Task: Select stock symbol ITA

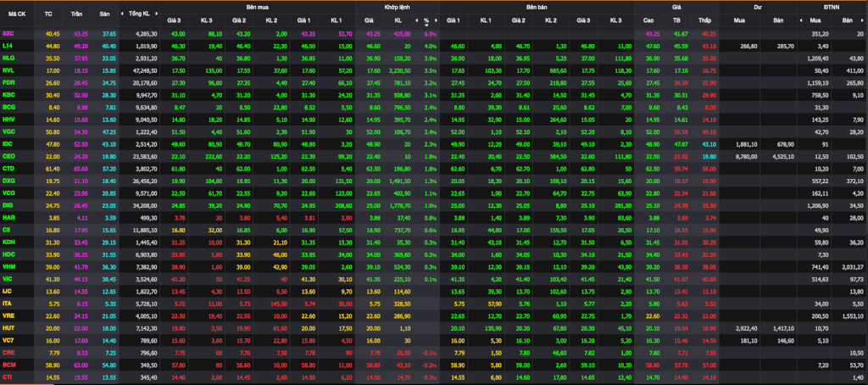Action: tap(7, 302)
